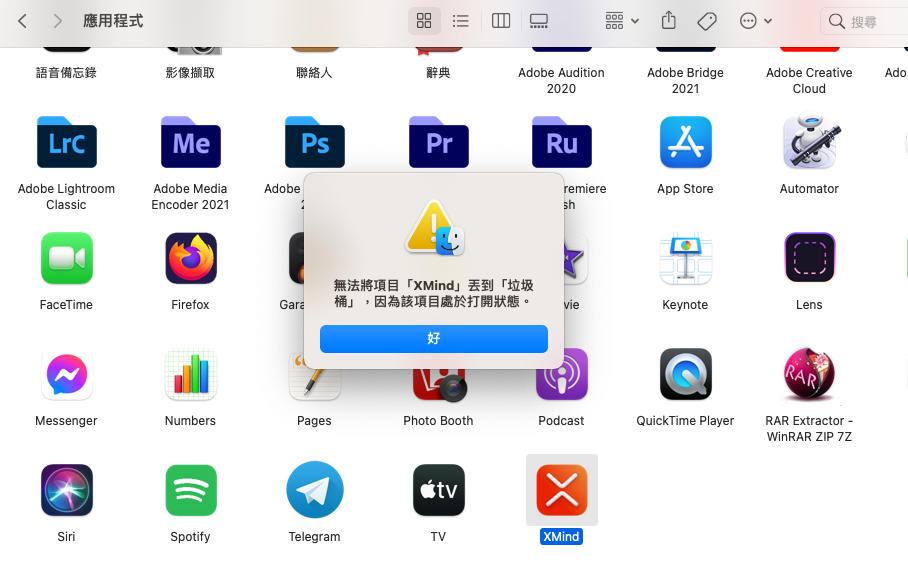Select the Premiere Rush Ru folder
Viewport: 908px width, 568px height.
pyautogui.click(x=562, y=142)
